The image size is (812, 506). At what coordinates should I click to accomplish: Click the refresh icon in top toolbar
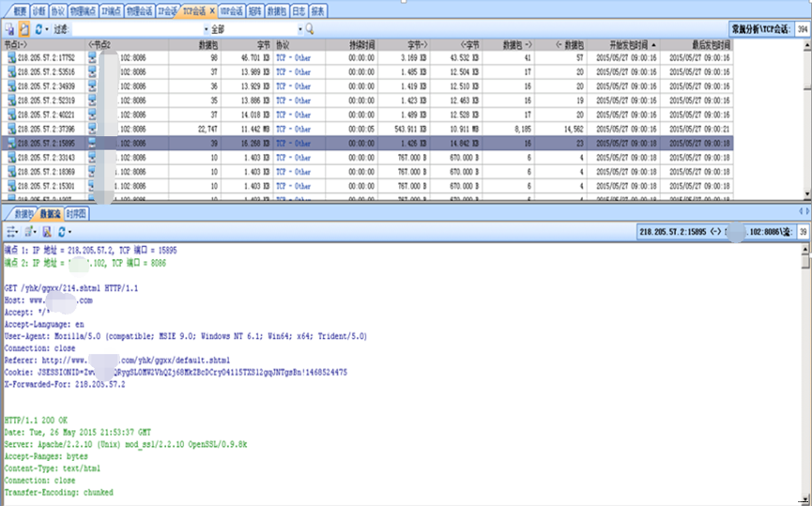coord(37,30)
